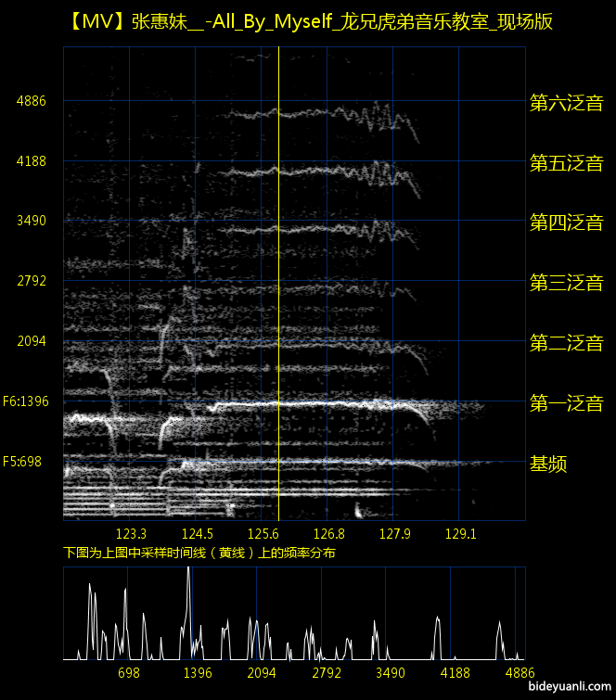
Task: Click the yellow caption below the spectrogram
Action: click(199, 553)
